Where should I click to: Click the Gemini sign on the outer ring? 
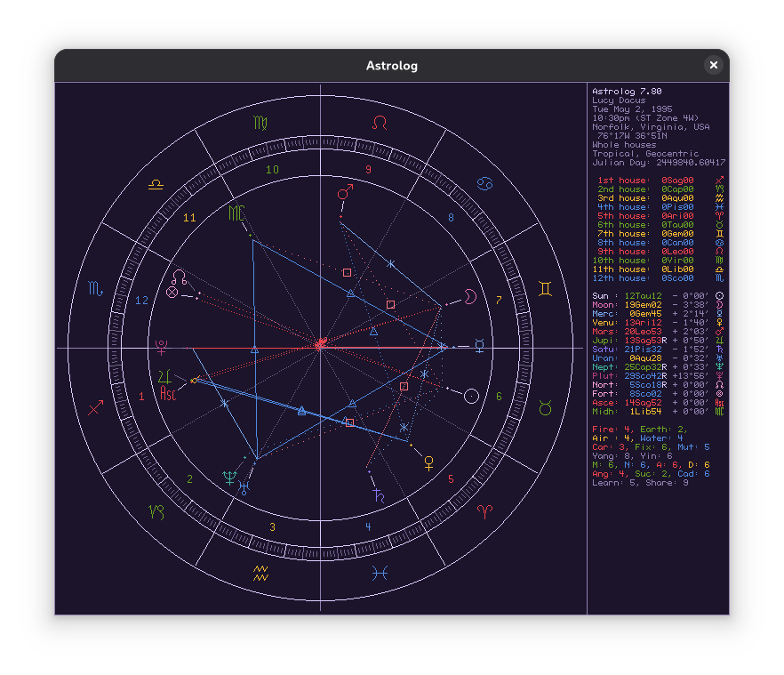pyautogui.click(x=545, y=288)
